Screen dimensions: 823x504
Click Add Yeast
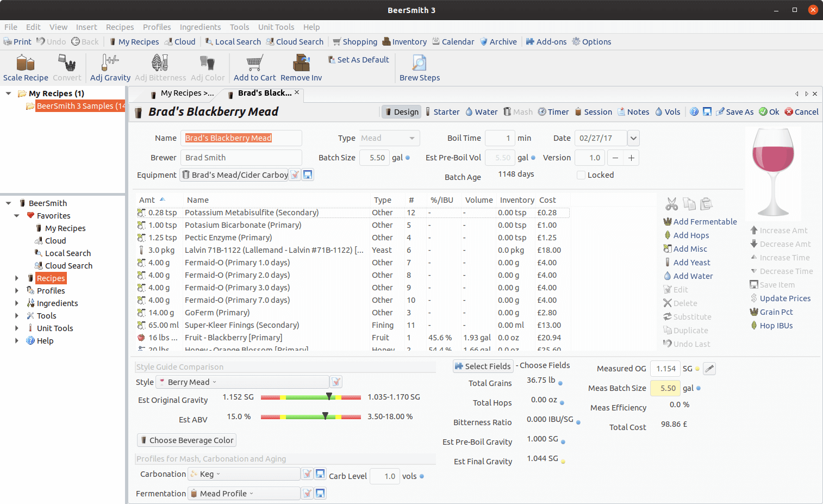click(x=687, y=263)
